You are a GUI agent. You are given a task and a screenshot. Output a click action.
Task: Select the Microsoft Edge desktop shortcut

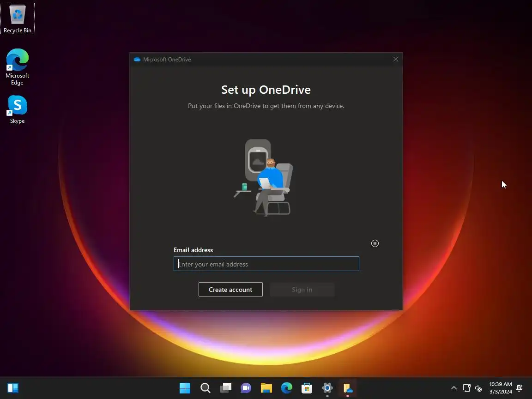point(17,67)
